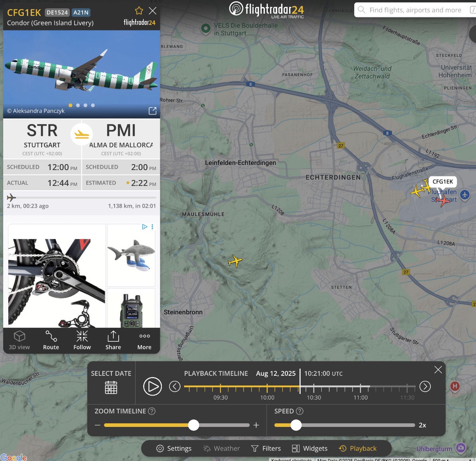Toggle the Widgets panel
Image resolution: width=476 pixels, height=461 pixels.
tap(310, 448)
